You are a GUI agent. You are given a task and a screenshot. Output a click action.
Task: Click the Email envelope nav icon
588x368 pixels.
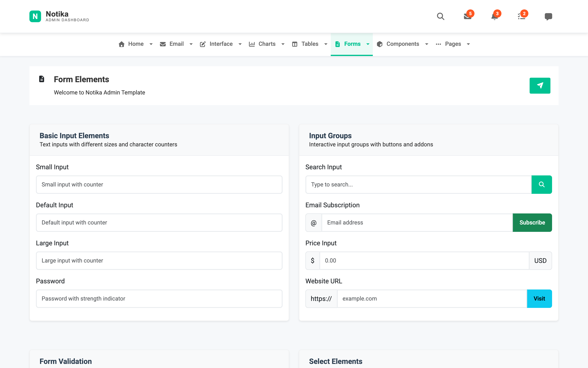tap(163, 44)
